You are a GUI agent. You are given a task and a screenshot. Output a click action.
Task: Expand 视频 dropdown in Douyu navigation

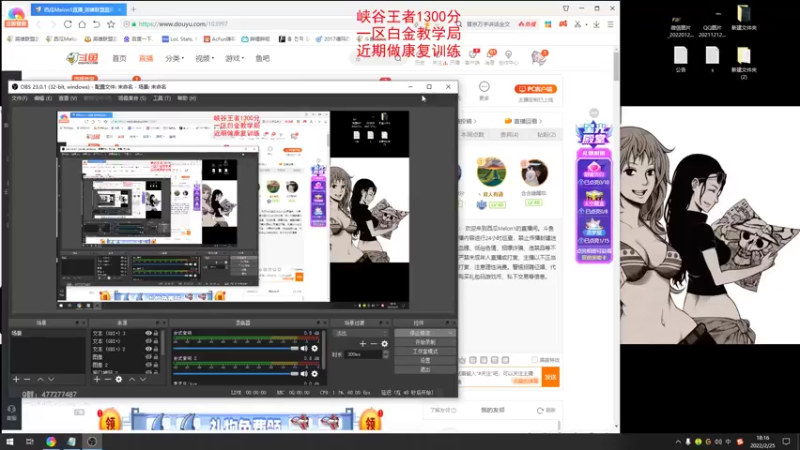click(205, 58)
